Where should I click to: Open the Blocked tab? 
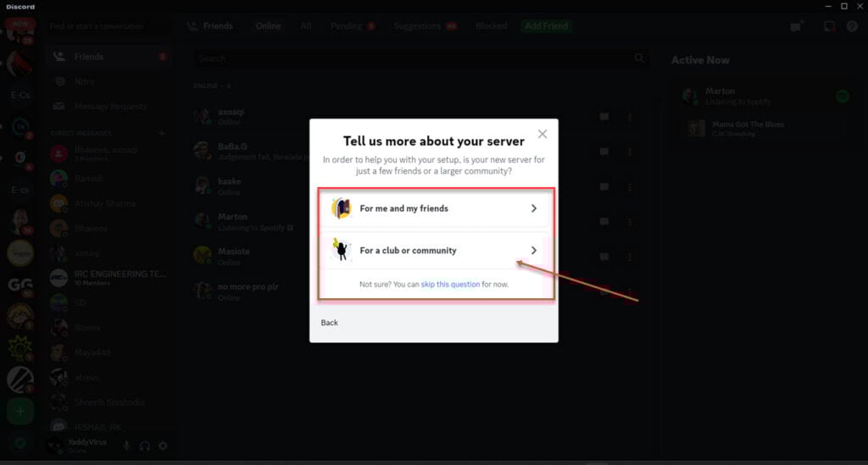(491, 26)
